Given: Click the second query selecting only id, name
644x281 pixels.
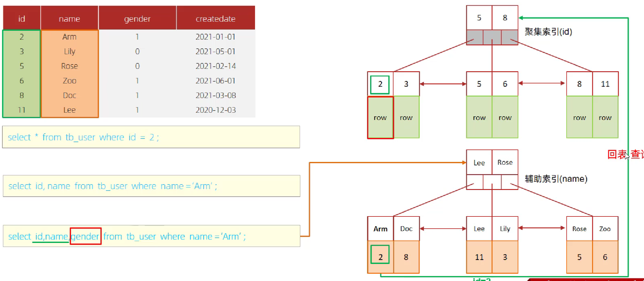Looking at the screenshot, I should (151, 186).
